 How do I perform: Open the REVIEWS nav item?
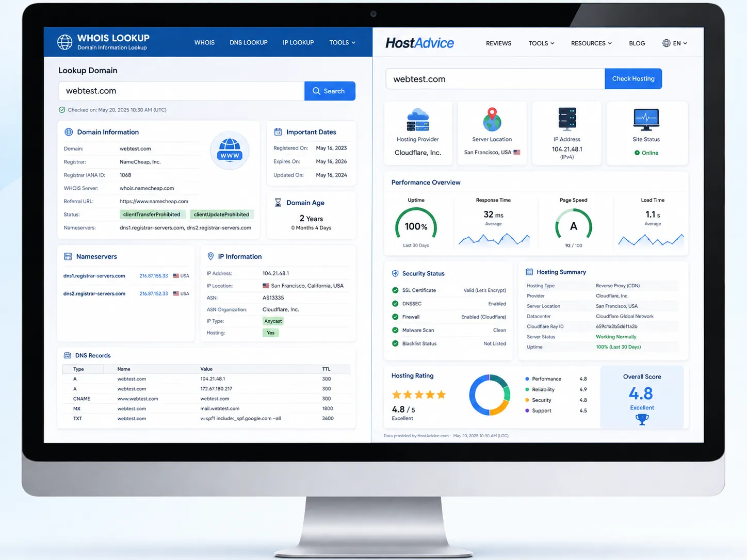pos(498,43)
